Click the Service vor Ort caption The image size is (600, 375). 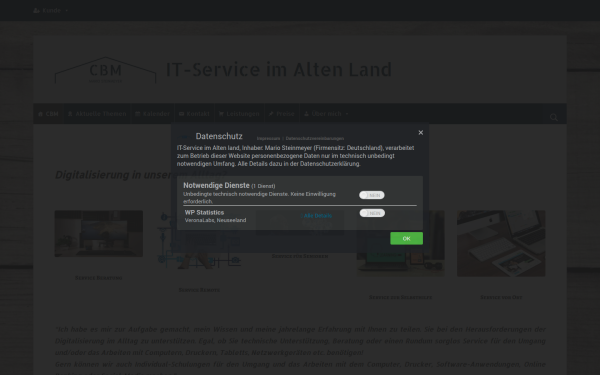point(501,297)
